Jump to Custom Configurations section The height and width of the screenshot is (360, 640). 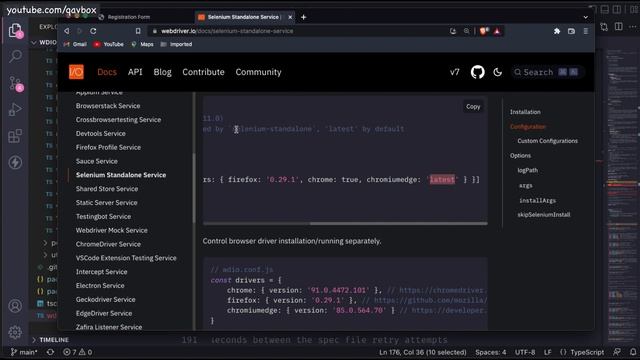pos(547,141)
